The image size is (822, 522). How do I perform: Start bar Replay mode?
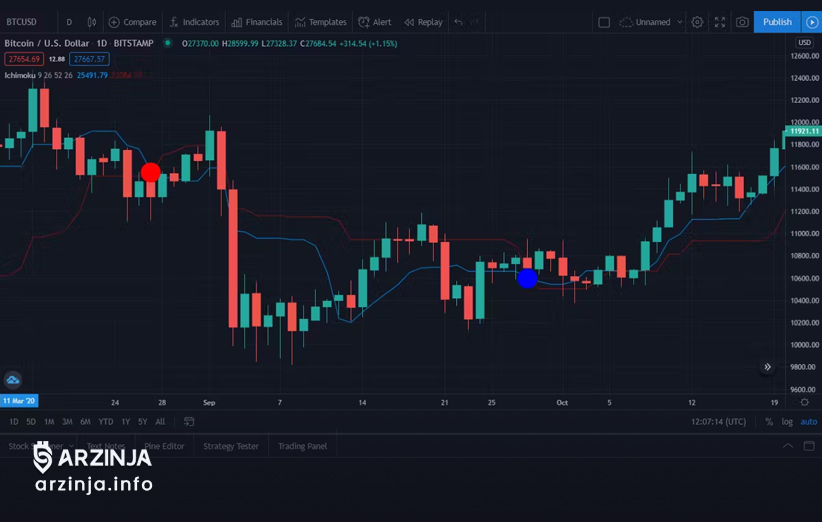pos(423,22)
